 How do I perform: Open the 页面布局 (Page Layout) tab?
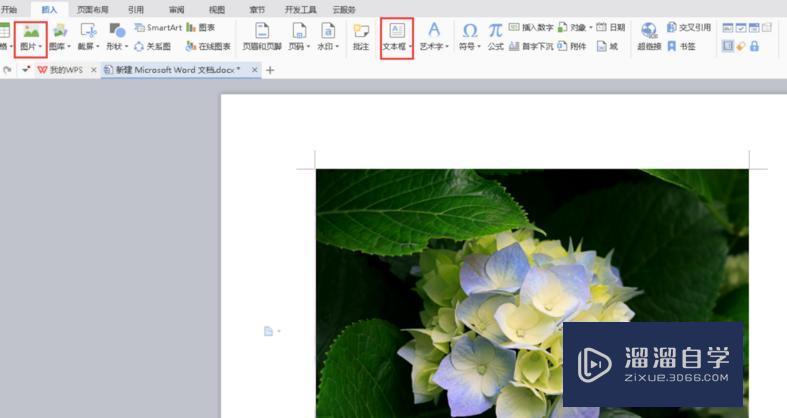[92, 10]
